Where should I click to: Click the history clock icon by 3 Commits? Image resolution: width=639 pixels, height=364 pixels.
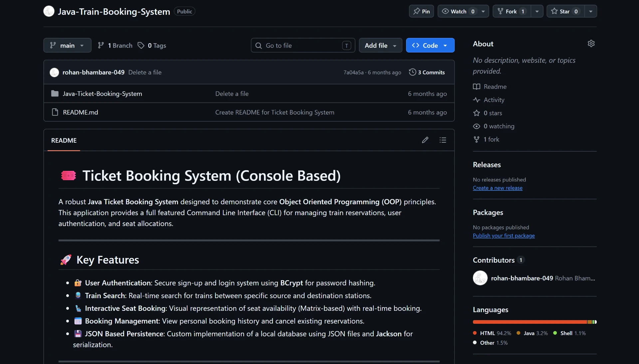point(412,72)
